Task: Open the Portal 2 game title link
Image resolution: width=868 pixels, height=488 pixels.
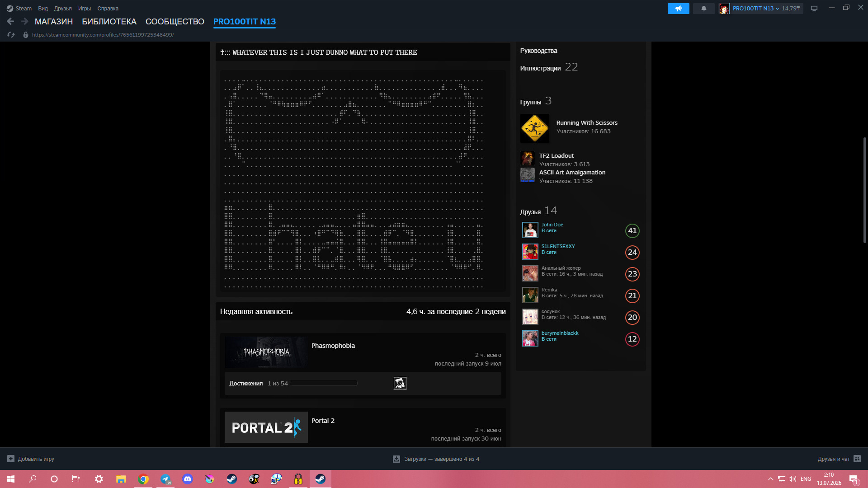Action: coord(323,421)
